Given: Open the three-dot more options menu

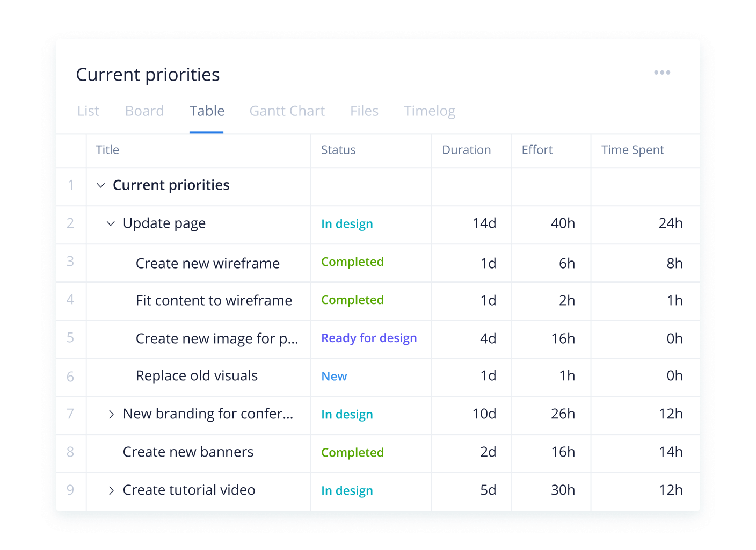Looking at the screenshot, I should (662, 73).
